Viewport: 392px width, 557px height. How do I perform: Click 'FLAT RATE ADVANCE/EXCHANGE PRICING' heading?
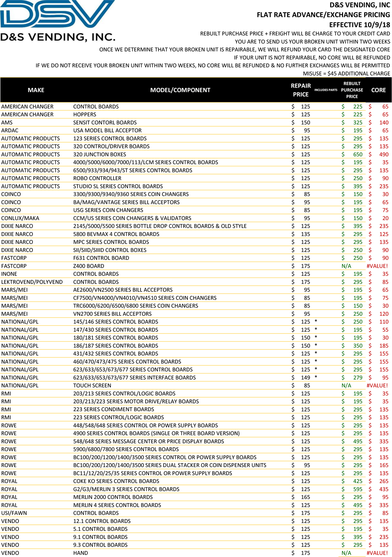323,15
